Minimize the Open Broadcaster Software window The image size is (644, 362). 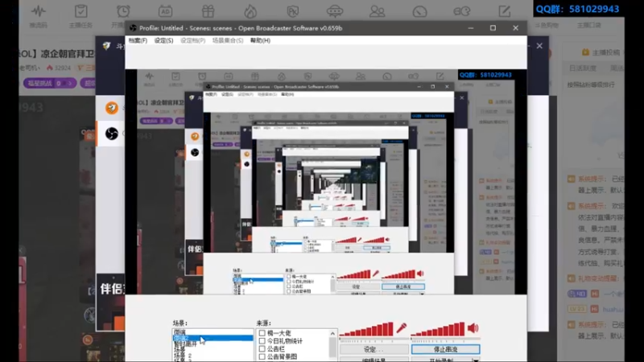tap(471, 28)
